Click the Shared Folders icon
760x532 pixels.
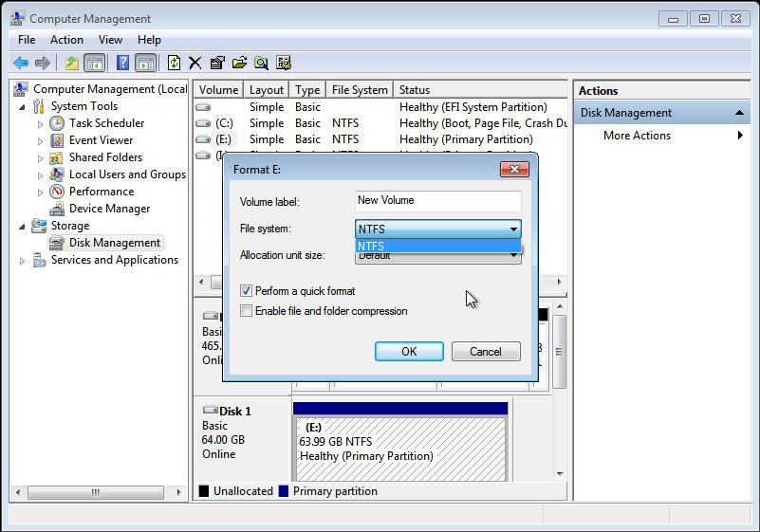57,157
